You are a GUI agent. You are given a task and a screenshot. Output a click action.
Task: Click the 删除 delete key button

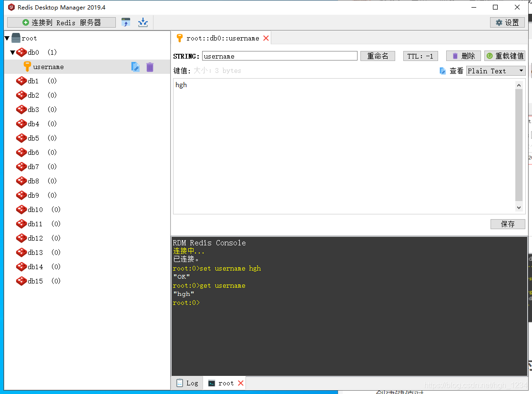click(463, 56)
